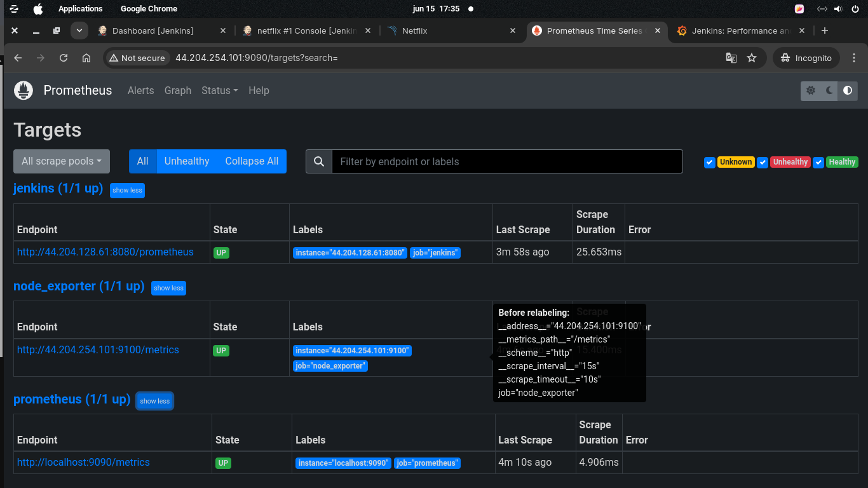Click the Not secure site badge

[137, 58]
